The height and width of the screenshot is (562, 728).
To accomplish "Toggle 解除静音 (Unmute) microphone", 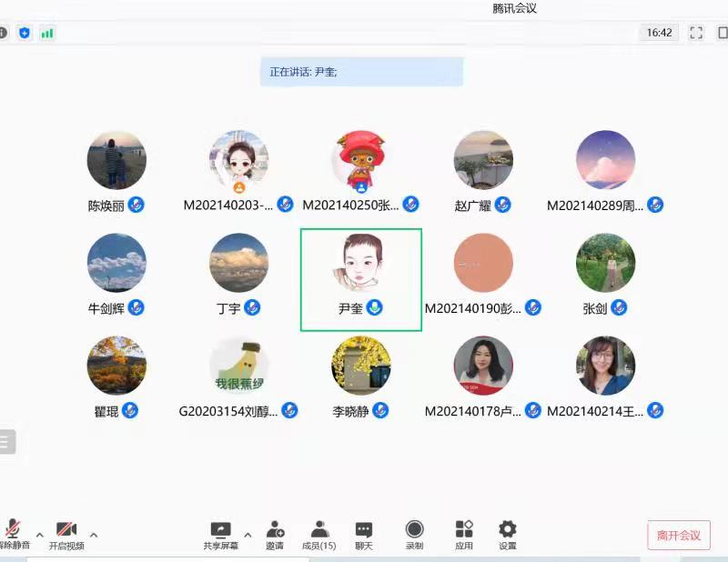I will click(x=13, y=530).
